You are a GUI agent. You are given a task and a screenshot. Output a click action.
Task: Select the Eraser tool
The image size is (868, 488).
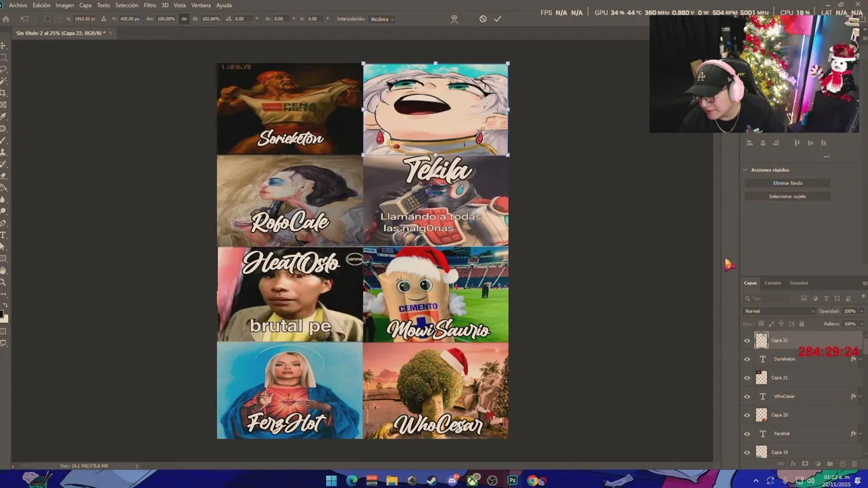[x=3, y=176]
